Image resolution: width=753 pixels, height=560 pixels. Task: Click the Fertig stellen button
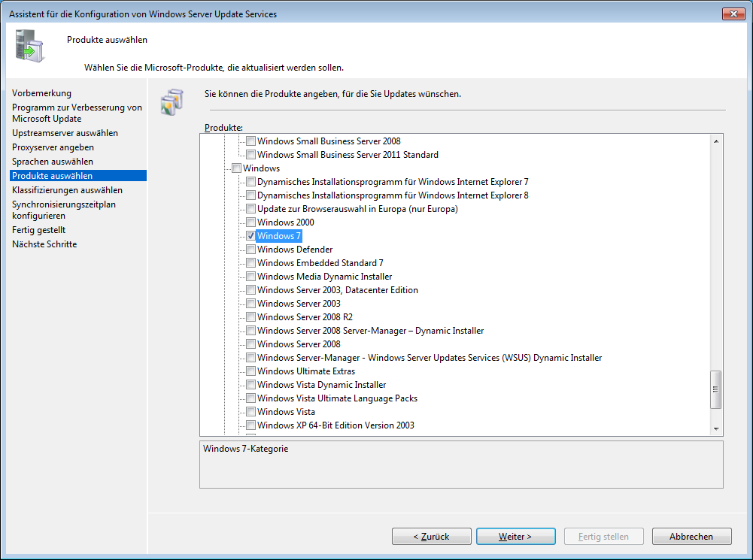coord(603,537)
